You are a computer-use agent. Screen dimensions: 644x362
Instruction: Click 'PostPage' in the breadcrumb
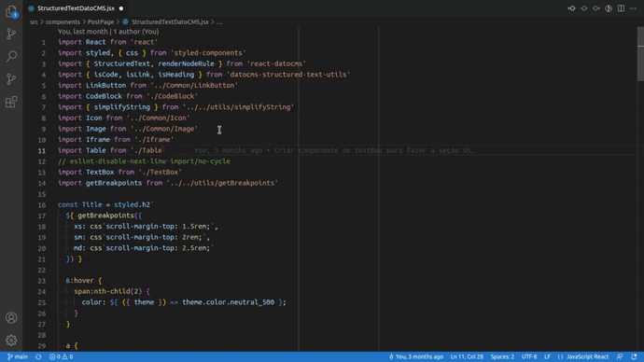point(100,21)
